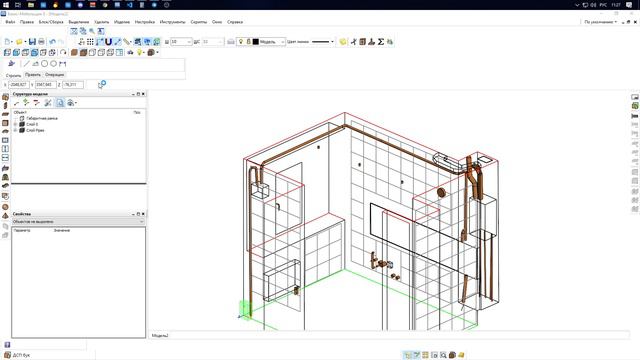The image size is (640, 360).
Task: Open the top-right workspace preset dropdown
Action: 600,22
